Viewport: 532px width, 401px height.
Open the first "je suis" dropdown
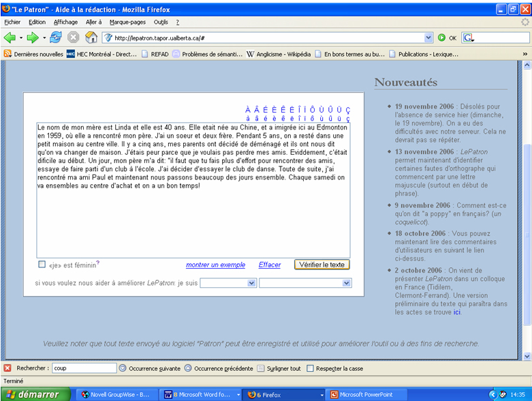228,283
